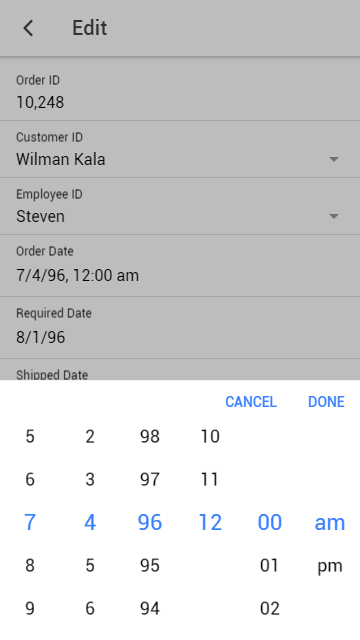Select minute 02 in the picker

point(270,609)
